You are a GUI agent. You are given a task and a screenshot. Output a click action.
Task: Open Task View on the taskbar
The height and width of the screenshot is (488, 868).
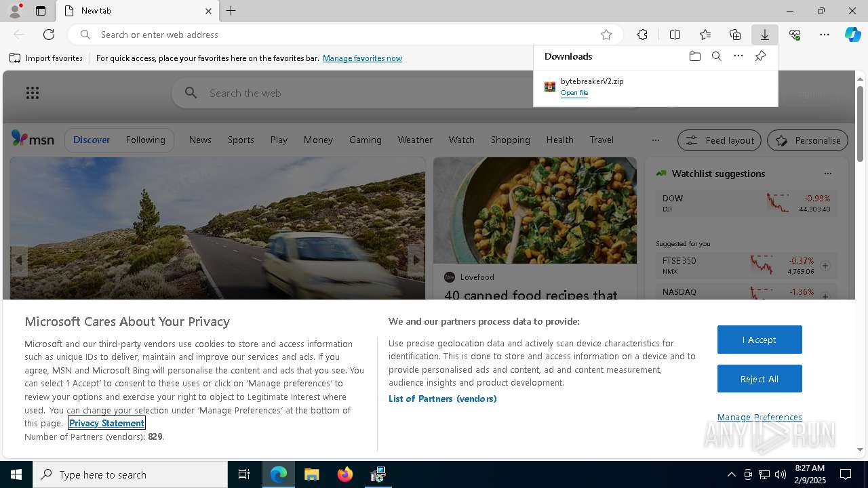(x=244, y=474)
